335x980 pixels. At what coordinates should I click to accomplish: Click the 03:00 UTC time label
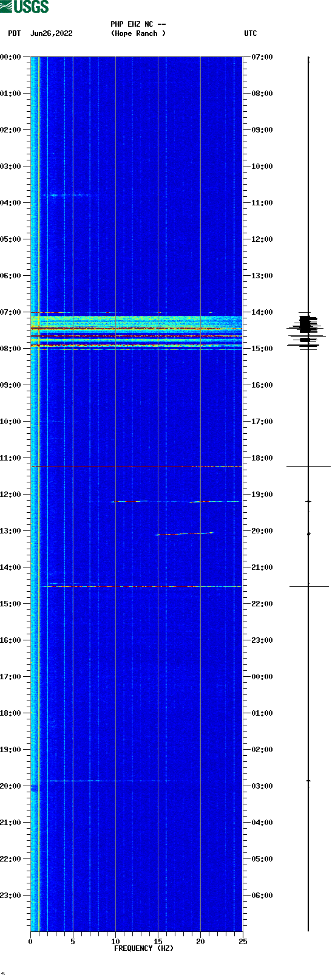pyautogui.click(x=262, y=786)
